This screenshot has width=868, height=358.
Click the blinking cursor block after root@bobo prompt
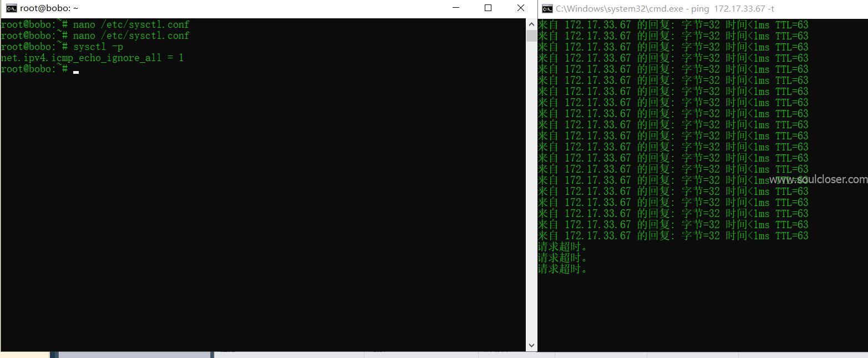tap(76, 71)
